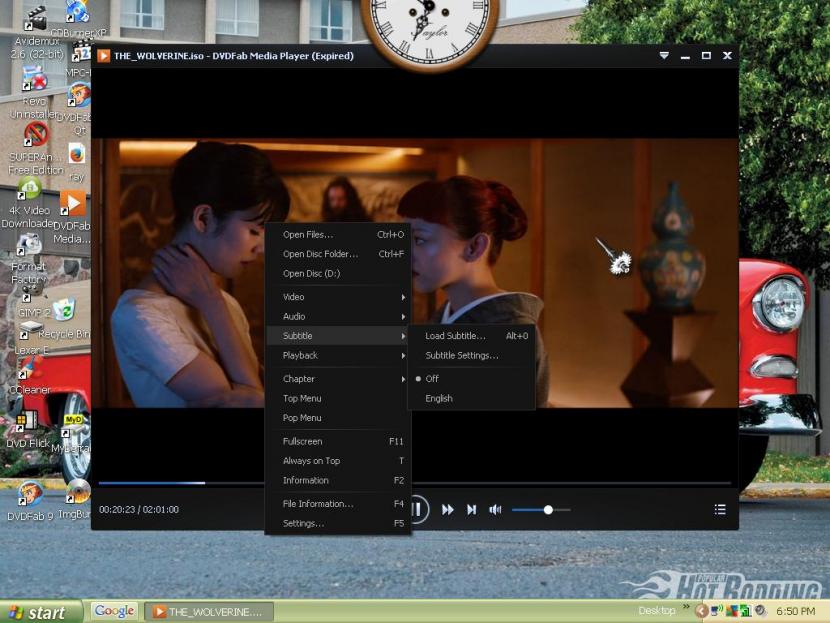The image size is (830, 623).
Task: Expand the Audio submenu
Action: click(x=338, y=317)
